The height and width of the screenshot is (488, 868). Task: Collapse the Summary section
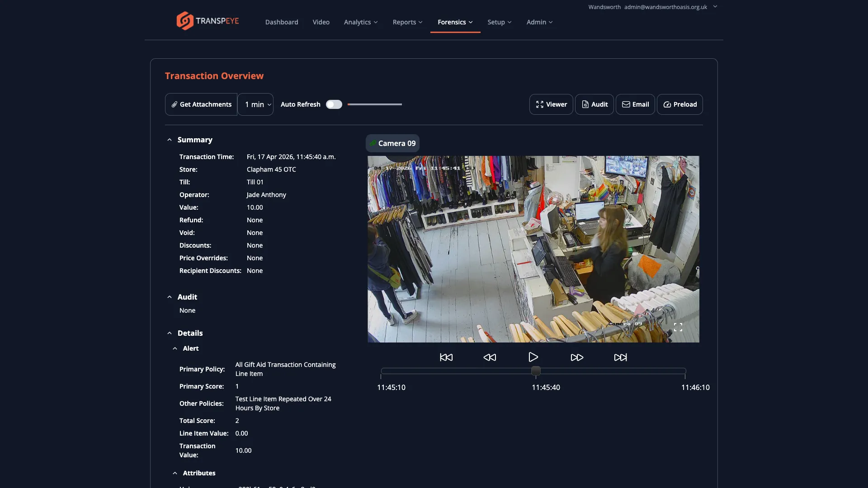tap(170, 140)
